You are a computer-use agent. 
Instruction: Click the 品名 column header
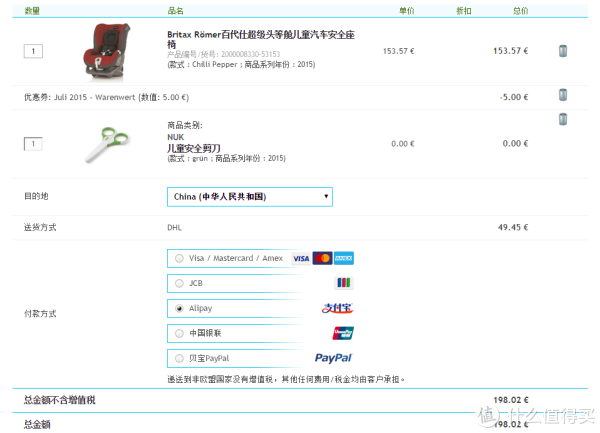click(x=175, y=11)
